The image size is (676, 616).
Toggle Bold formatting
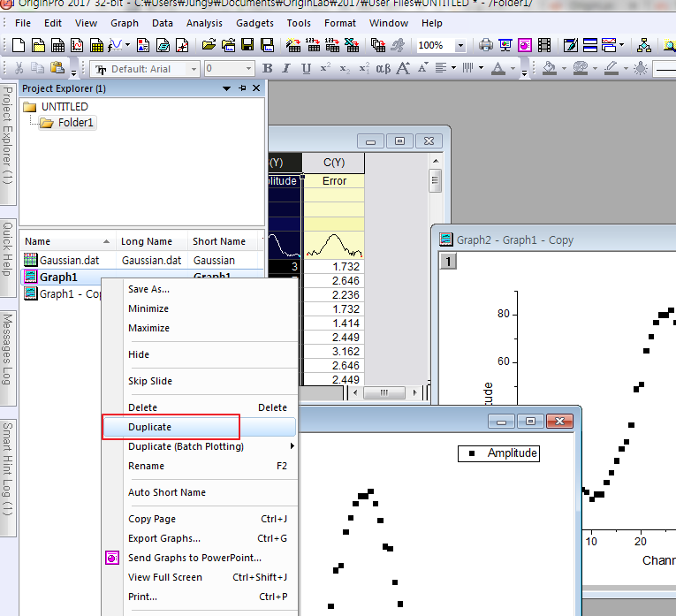pos(267,68)
